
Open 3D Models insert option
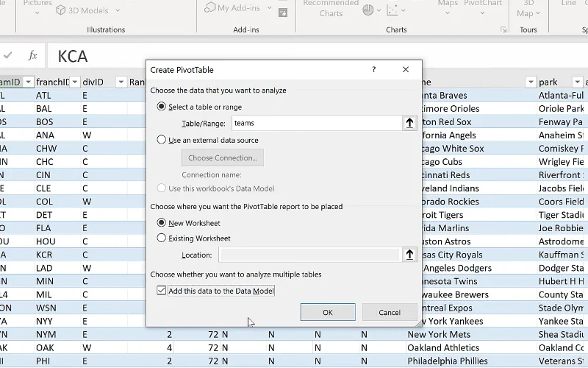click(82, 10)
